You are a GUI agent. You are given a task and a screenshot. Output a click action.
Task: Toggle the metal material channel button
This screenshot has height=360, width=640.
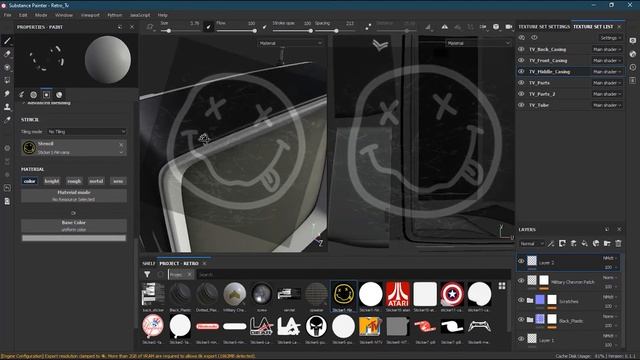(96, 181)
